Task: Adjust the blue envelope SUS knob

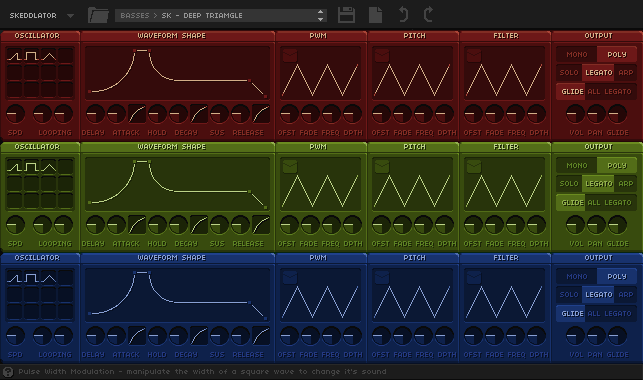Action: (x=219, y=336)
